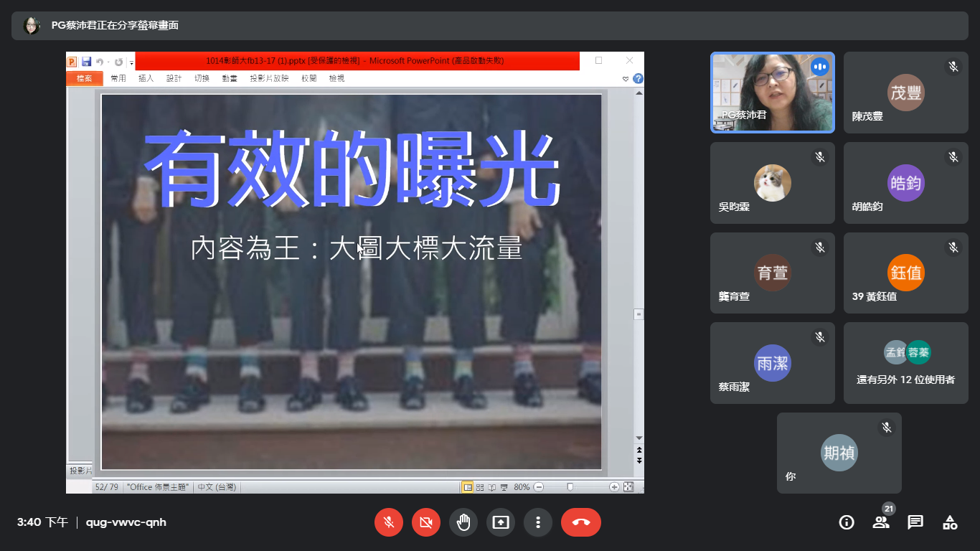Open the activities panel
This screenshot has width=980, height=551.
coord(950,522)
